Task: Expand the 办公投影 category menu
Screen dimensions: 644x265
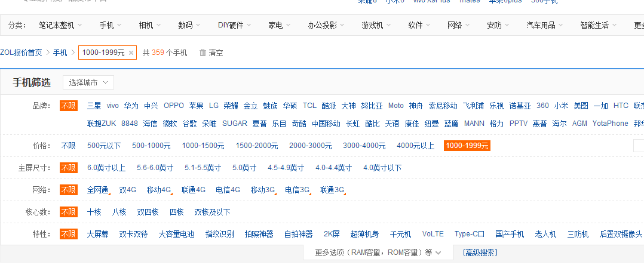Action: (327, 26)
